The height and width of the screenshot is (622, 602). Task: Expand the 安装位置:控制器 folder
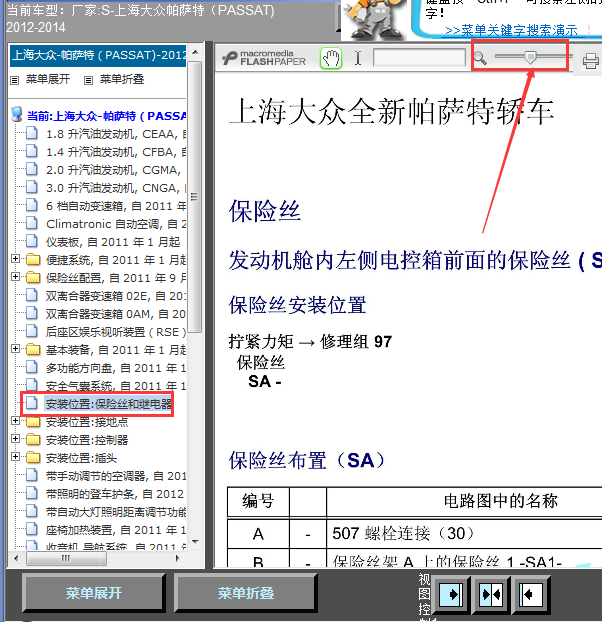click(x=15, y=438)
